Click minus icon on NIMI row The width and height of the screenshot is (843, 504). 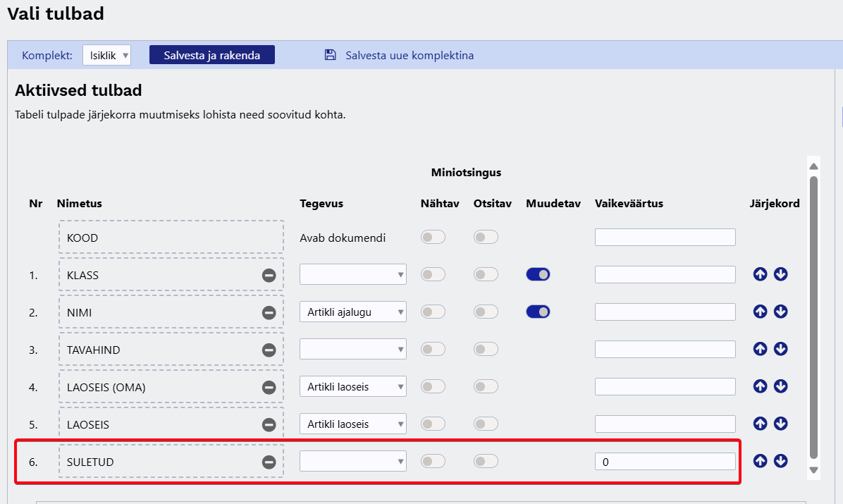tap(269, 312)
